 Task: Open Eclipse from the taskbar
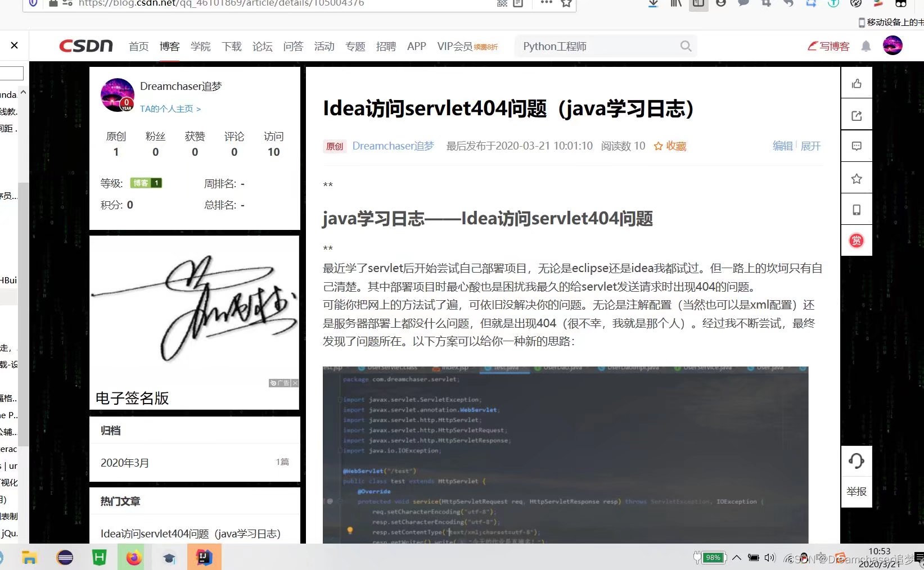(x=65, y=558)
